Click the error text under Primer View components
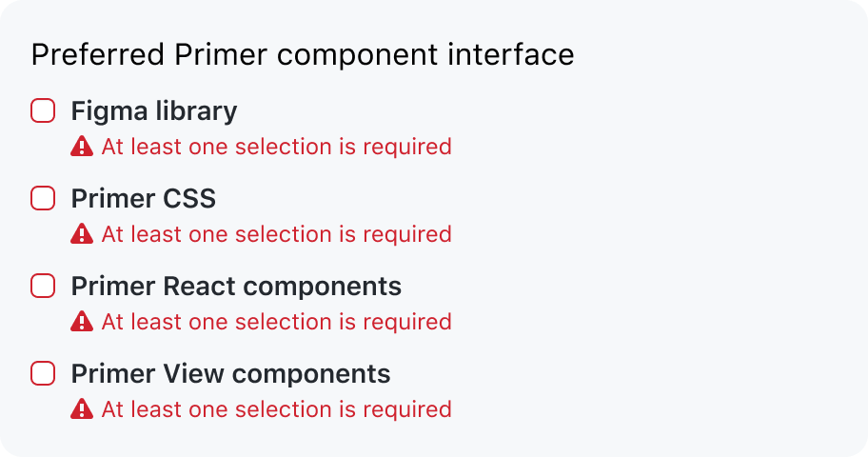Viewport: 868px width, 457px height. [277, 409]
